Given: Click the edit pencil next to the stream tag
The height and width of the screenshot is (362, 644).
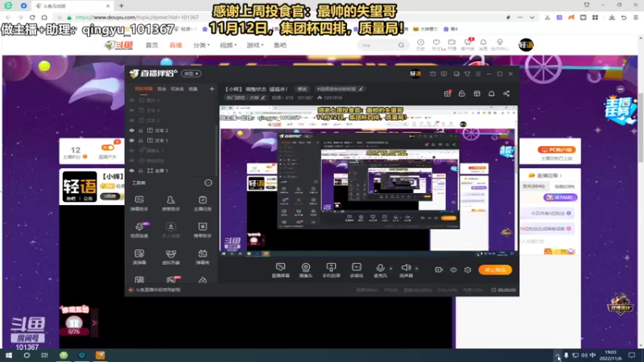Looking at the screenshot, I should pyautogui.click(x=361, y=88).
